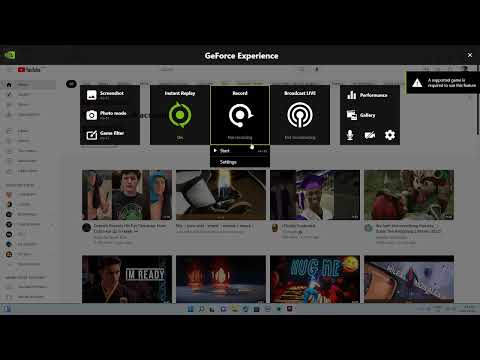The width and height of the screenshot is (480, 360).
Task: Select Start in the Record dropdown menu
Action: point(240,151)
